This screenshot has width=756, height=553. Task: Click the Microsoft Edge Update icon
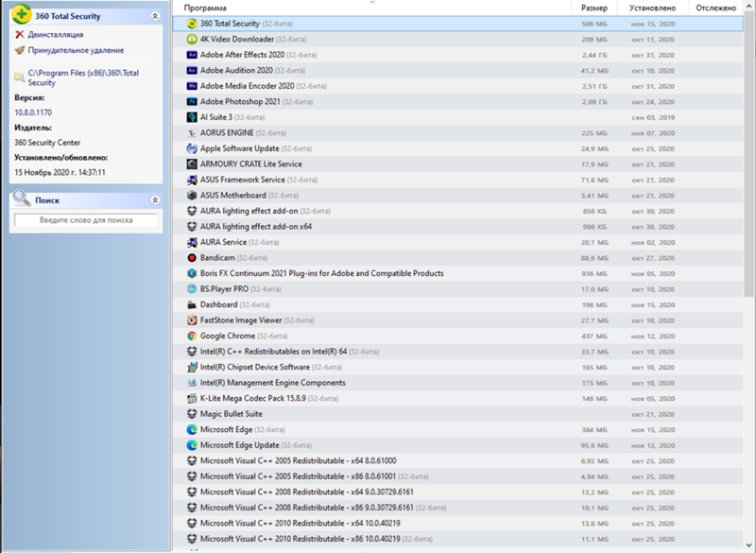click(x=192, y=445)
